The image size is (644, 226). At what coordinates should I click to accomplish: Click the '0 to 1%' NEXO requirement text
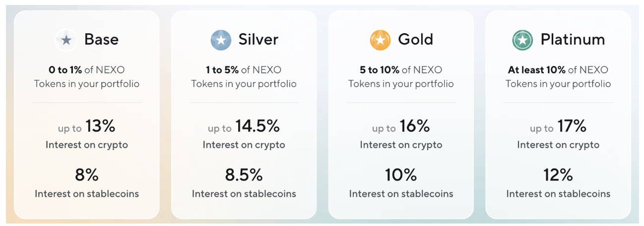point(66,70)
